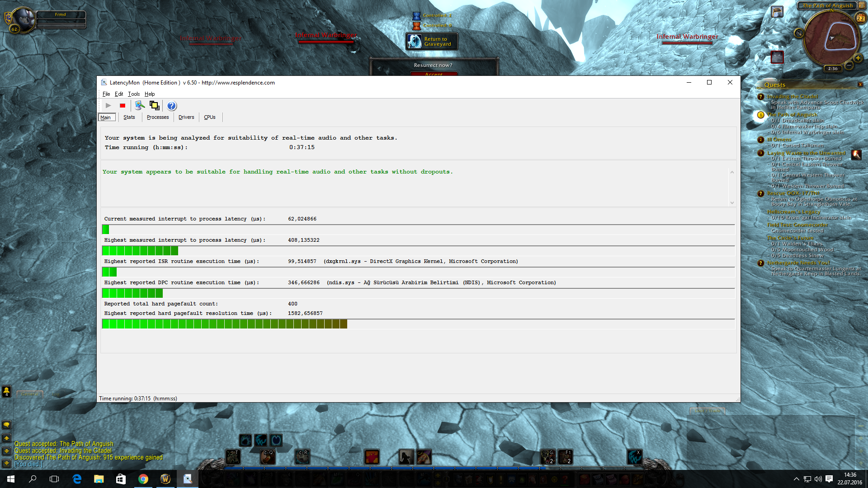This screenshot has width=868, height=488.
Task: Open the Action Center notification icon
Action: (x=829, y=479)
